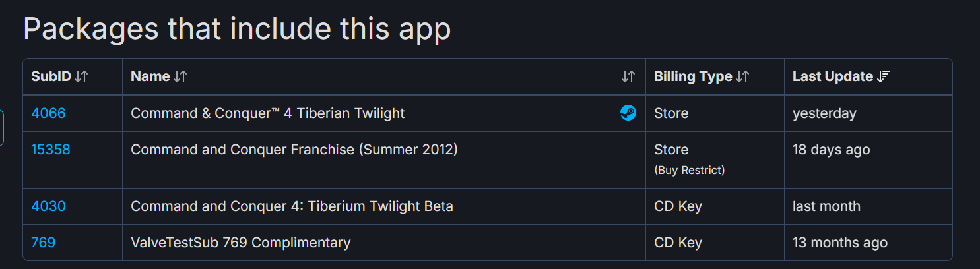Screen dimensions: 980x269
Task: Click the Buy Restrict label
Action: (x=689, y=170)
